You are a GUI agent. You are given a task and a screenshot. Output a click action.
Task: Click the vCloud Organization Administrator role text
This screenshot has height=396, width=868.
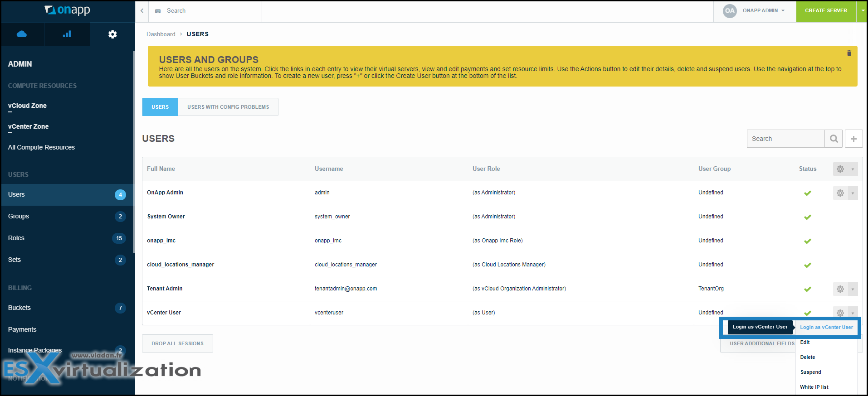519,289
